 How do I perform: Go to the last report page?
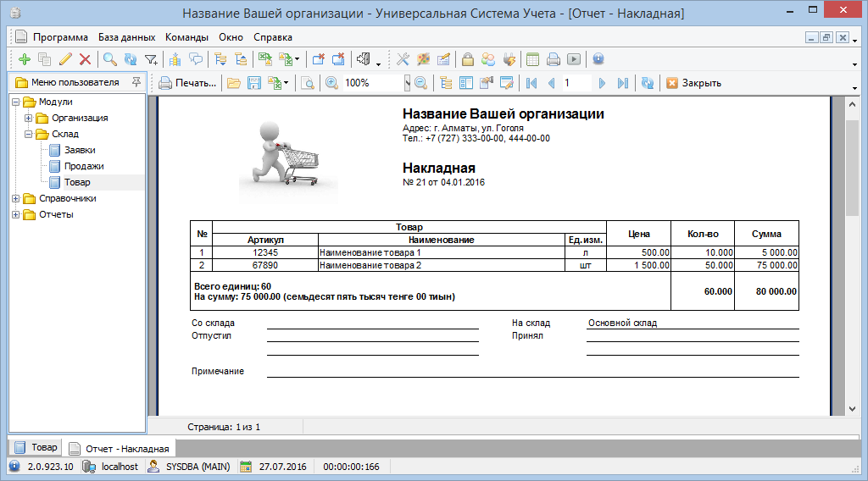(623, 83)
